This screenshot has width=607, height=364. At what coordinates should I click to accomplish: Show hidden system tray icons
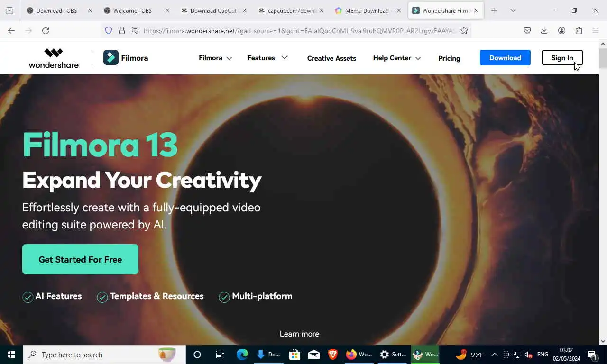(494, 355)
